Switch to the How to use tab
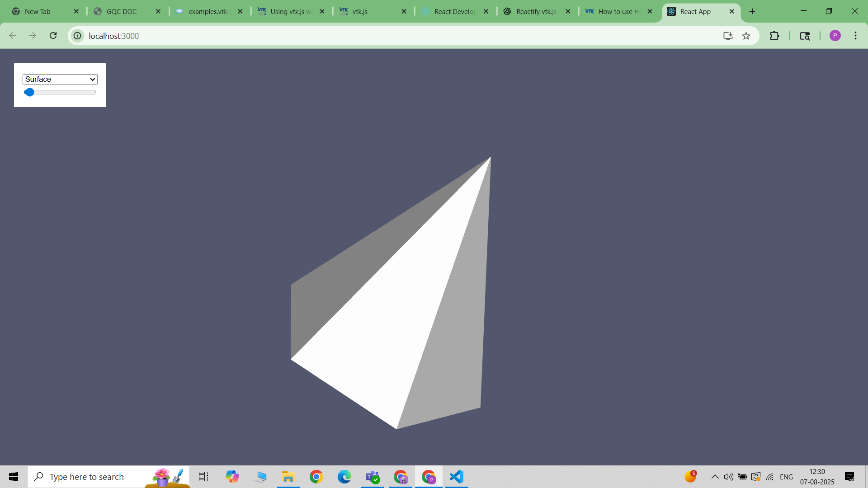 tap(618, 11)
